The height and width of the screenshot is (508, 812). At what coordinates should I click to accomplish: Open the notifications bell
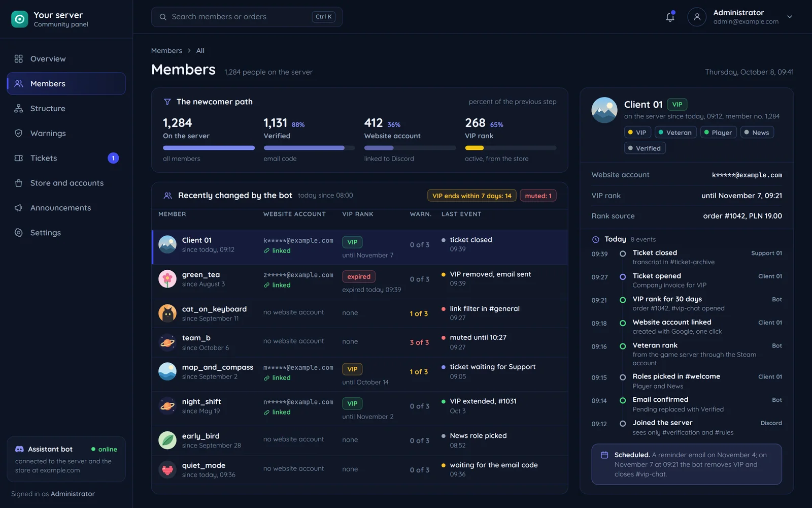coord(670,17)
